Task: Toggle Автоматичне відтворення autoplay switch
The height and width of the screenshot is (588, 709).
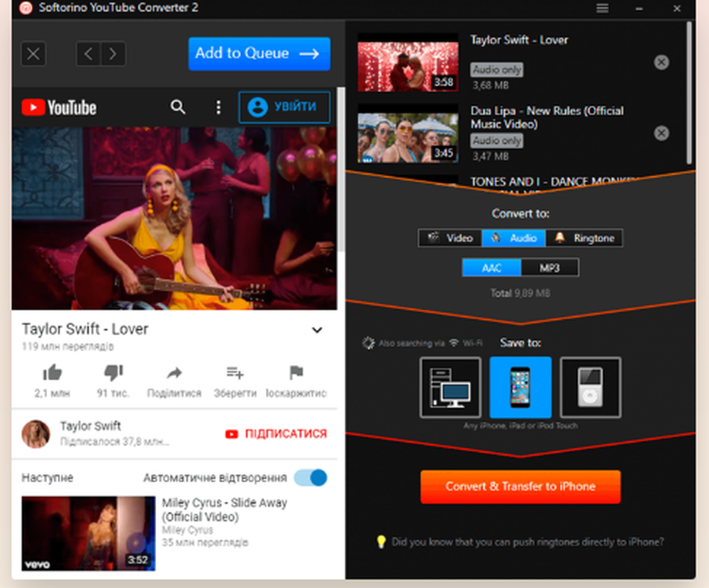Action: tap(311, 477)
